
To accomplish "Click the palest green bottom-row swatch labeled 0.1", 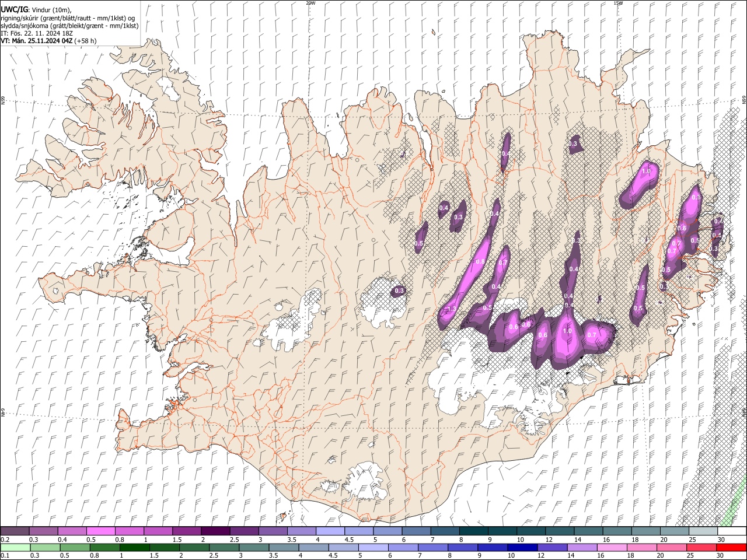I will click(x=15, y=547).
